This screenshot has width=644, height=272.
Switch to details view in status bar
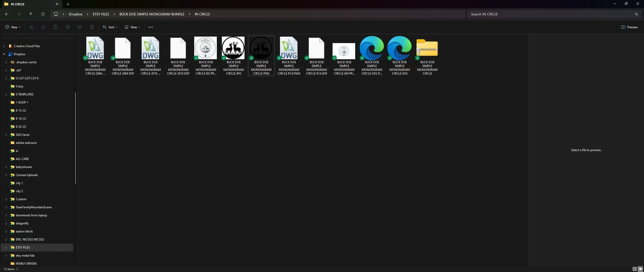[x=635, y=269]
